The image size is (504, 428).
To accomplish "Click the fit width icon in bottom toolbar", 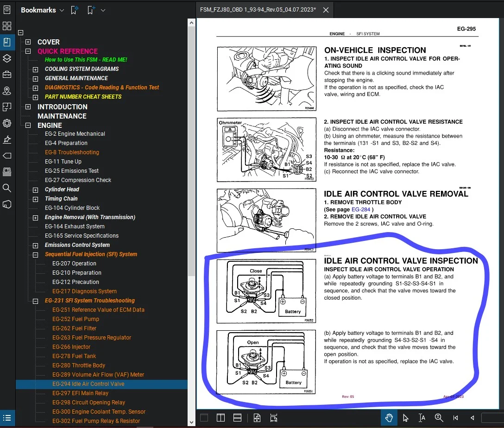I will pos(274,418).
